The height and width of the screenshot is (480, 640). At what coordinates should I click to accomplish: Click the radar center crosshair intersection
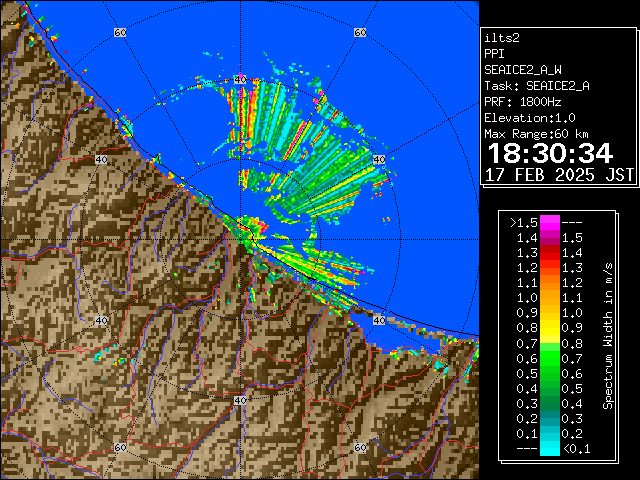[240, 240]
